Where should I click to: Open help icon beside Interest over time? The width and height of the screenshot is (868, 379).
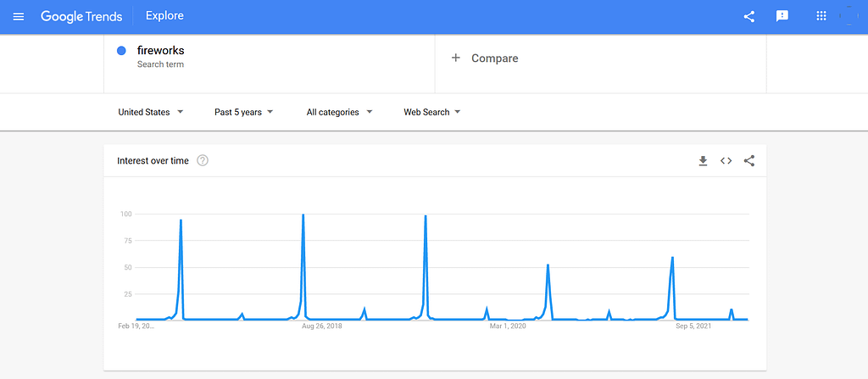203,161
